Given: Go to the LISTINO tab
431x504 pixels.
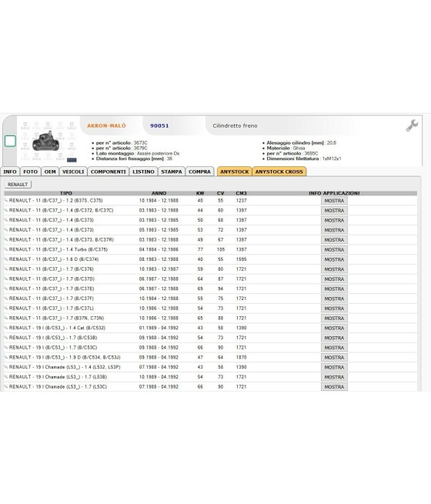Looking at the screenshot, I should pyautogui.click(x=143, y=172).
